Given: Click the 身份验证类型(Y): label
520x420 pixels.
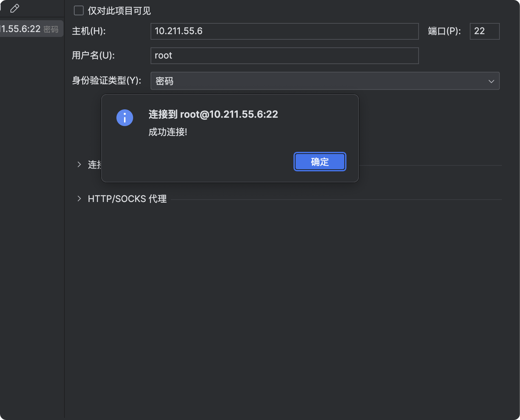Looking at the screenshot, I should tap(107, 81).
